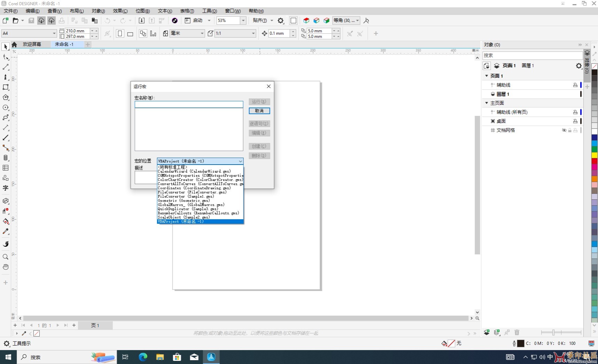Toggle the first isometric projection cube

pos(306,21)
